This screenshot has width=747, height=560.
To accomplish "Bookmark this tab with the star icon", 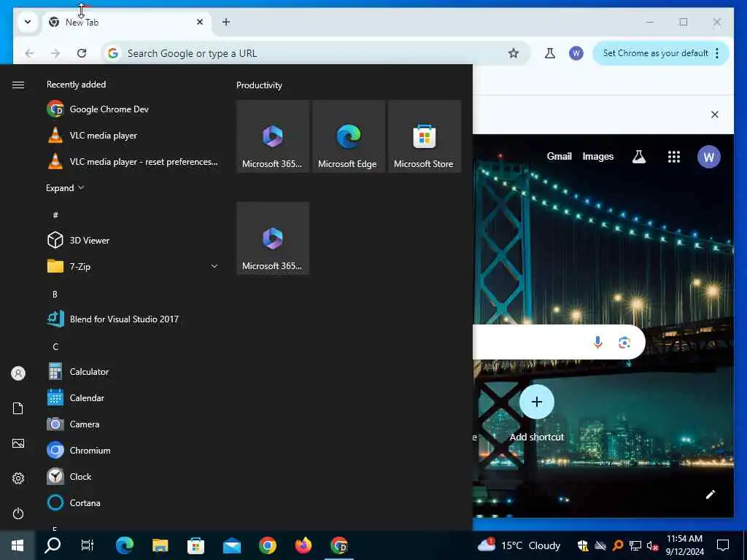I will 513,53.
